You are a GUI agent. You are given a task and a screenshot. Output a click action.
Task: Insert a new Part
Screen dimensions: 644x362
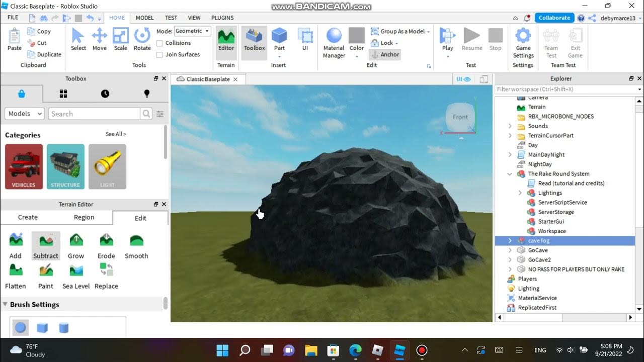[279, 39]
